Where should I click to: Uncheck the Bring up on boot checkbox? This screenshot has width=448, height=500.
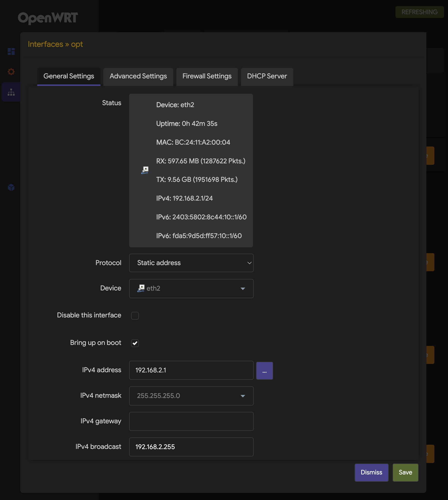[x=135, y=343]
